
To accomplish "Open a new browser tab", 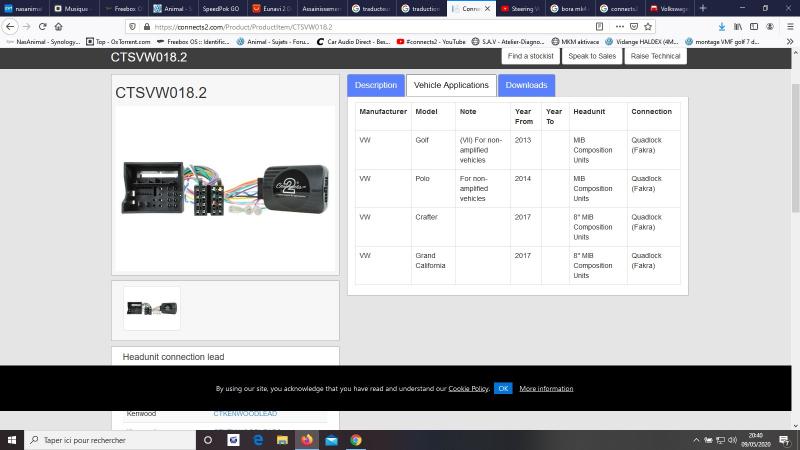I will click(703, 8).
